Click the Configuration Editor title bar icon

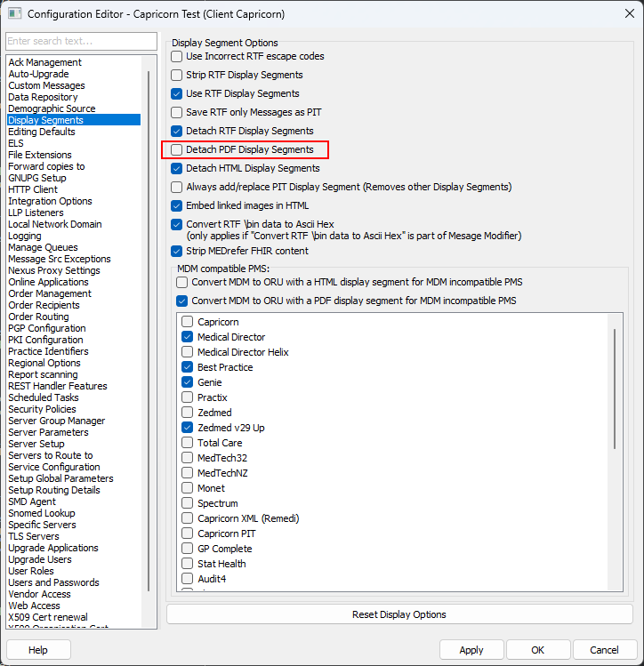point(13,14)
